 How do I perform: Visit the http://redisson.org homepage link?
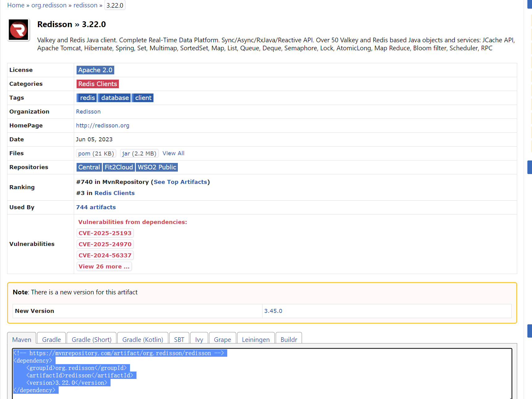[103, 126]
